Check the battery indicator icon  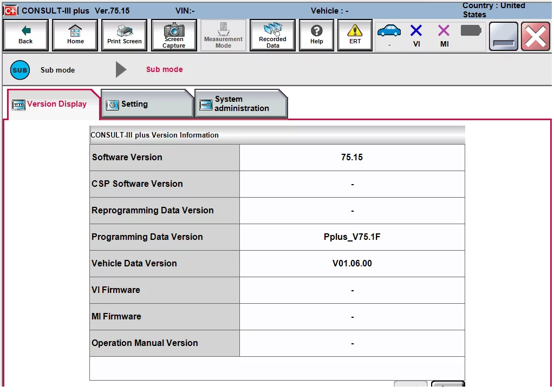click(x=471, y=32)
